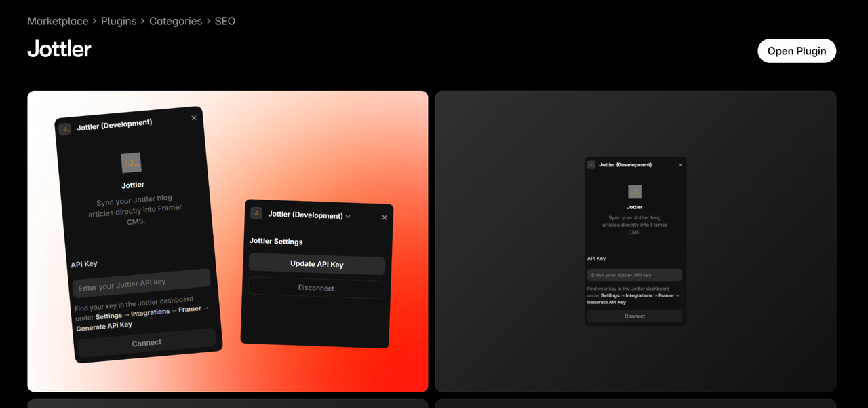868x408 pixels.
Task: Click the Disconnect button
Action: [x=316, y=288]
